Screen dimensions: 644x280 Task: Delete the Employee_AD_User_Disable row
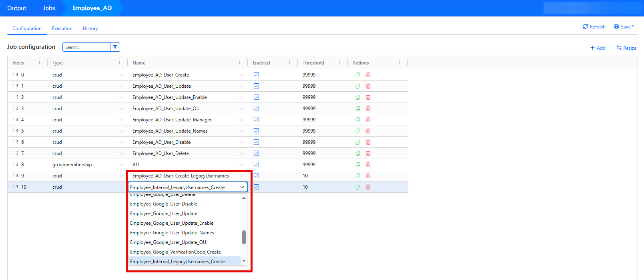coord(368,142)
